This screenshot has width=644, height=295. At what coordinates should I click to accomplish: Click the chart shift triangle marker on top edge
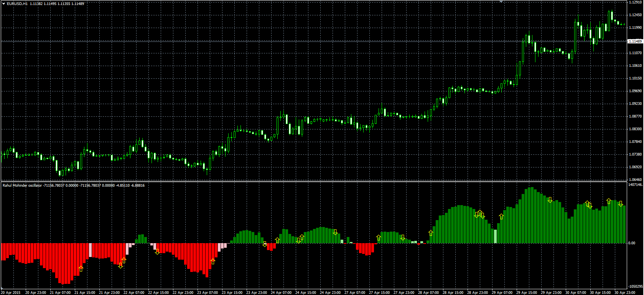click(501, 2)
